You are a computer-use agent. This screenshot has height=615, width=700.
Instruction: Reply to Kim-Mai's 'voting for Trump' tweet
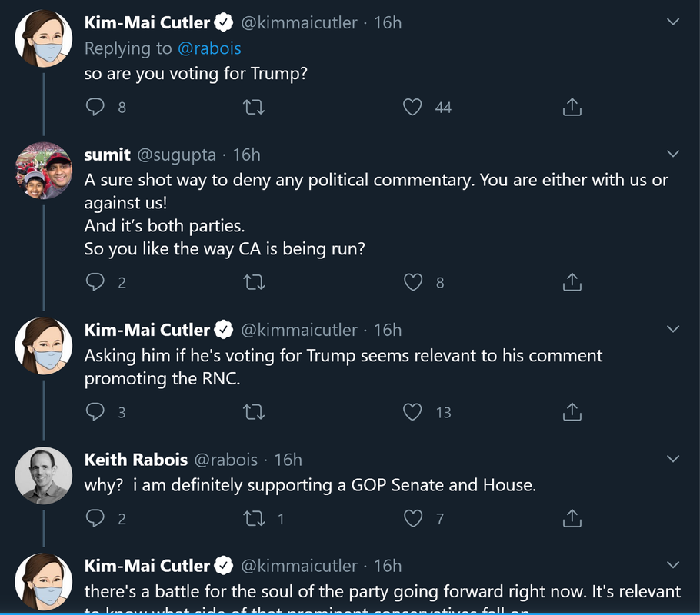[95, 107]
